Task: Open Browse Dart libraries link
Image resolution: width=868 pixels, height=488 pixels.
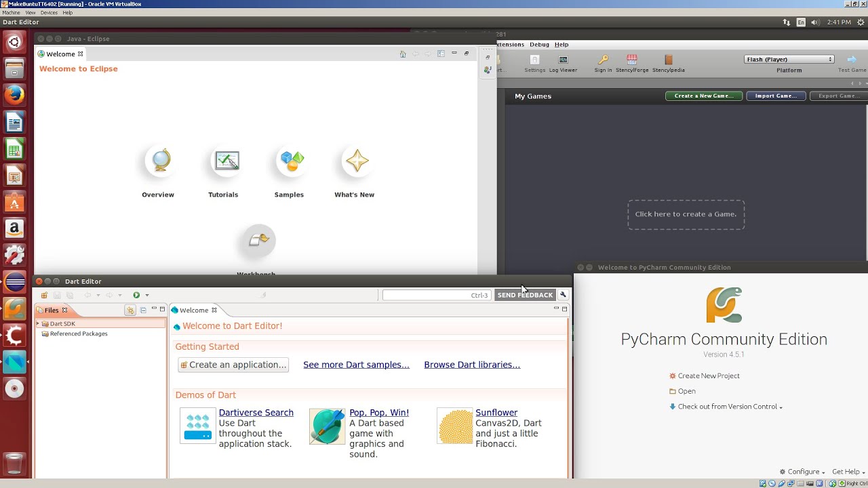Action: tap(472, 365)
